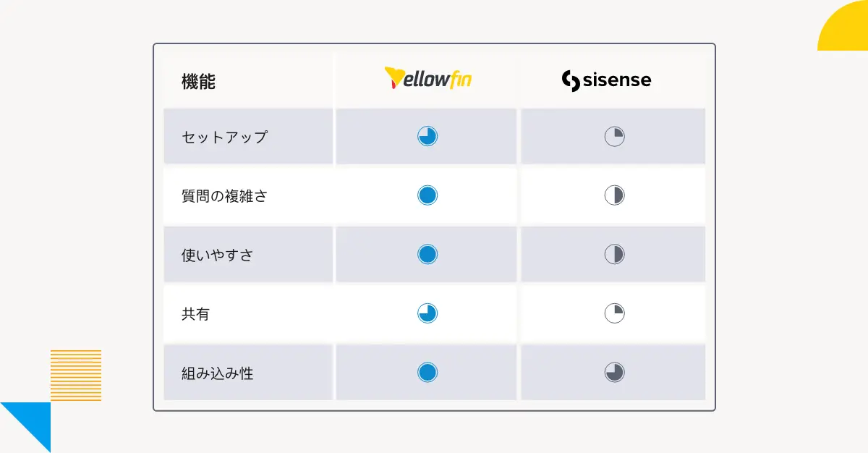
Task: Click the Yellowfin logo in header
Action: [x=427, y=79]
